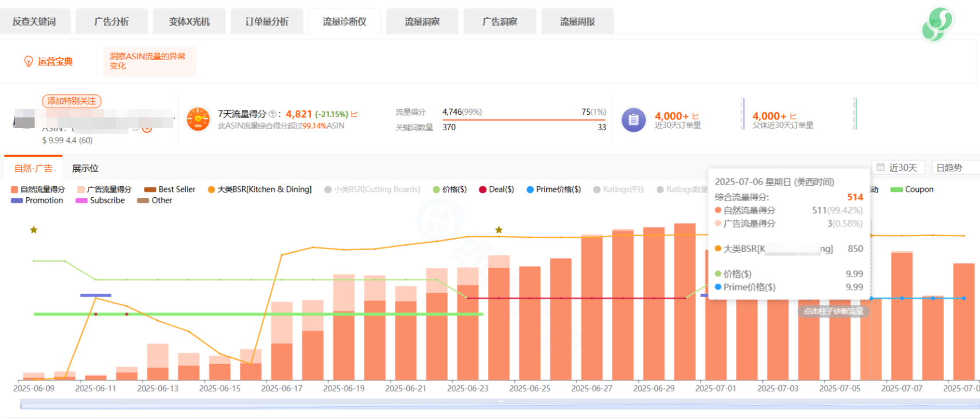The image size is (980, 420).
Task: Click the 洞察ASIN流量的异常变化 link
Action: coord(147,61)
